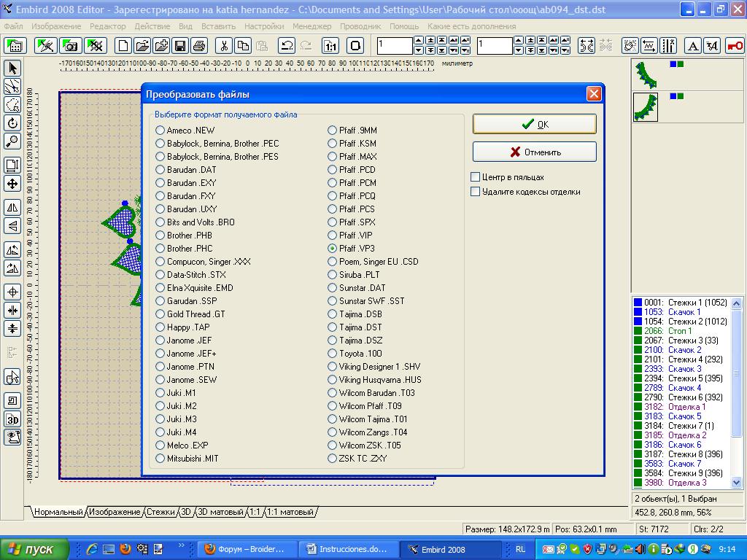Viewport: 747px width, 560px height.
Task: Click the Save file icon in toolbar
Action: 179,46
